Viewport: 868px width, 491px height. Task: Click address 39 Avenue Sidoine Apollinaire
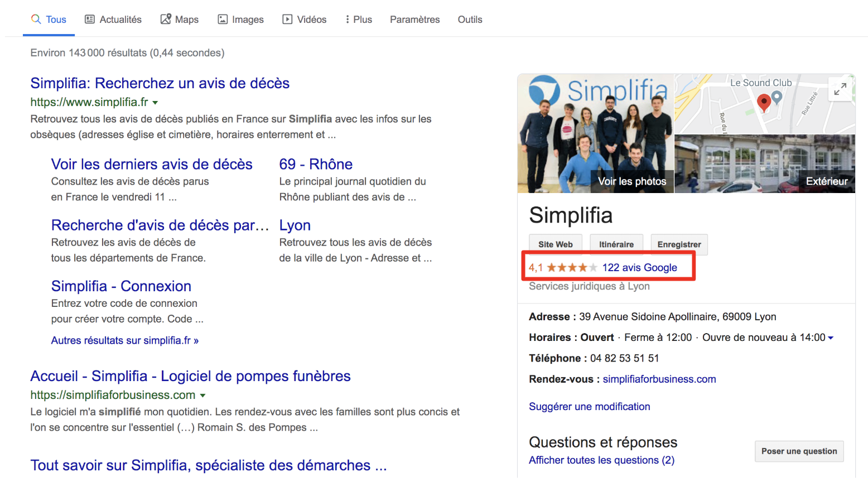pos(678,317)
